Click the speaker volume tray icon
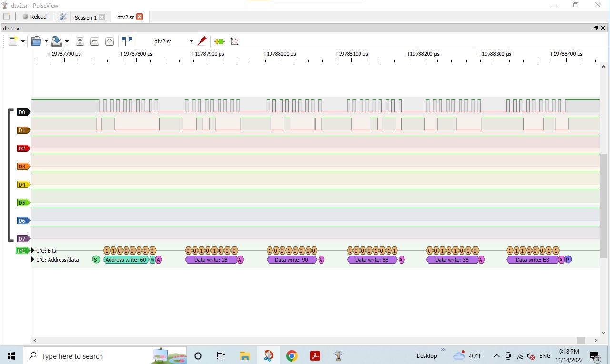610x364 pixels. pos(531,356)
